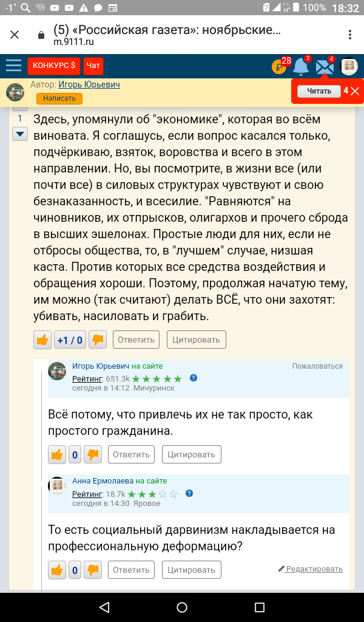Click the ruble coin balance icon
The image size is (364, 622).
pos(278,67)
